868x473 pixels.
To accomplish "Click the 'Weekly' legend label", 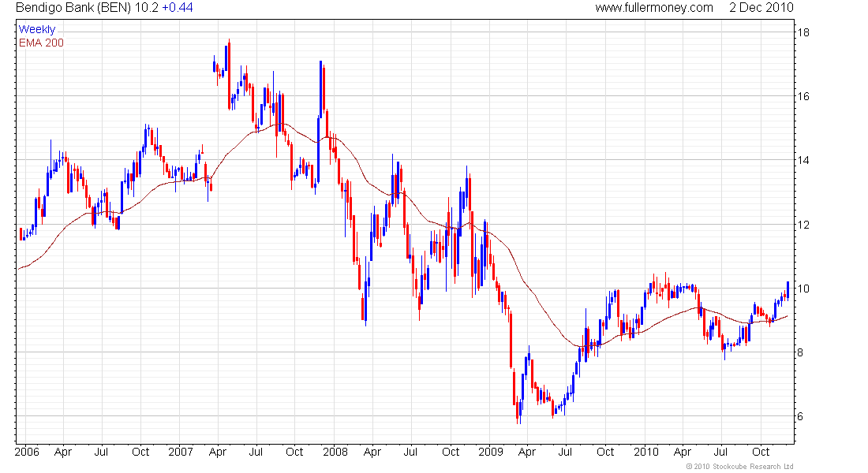I will [x=37, y=29].
